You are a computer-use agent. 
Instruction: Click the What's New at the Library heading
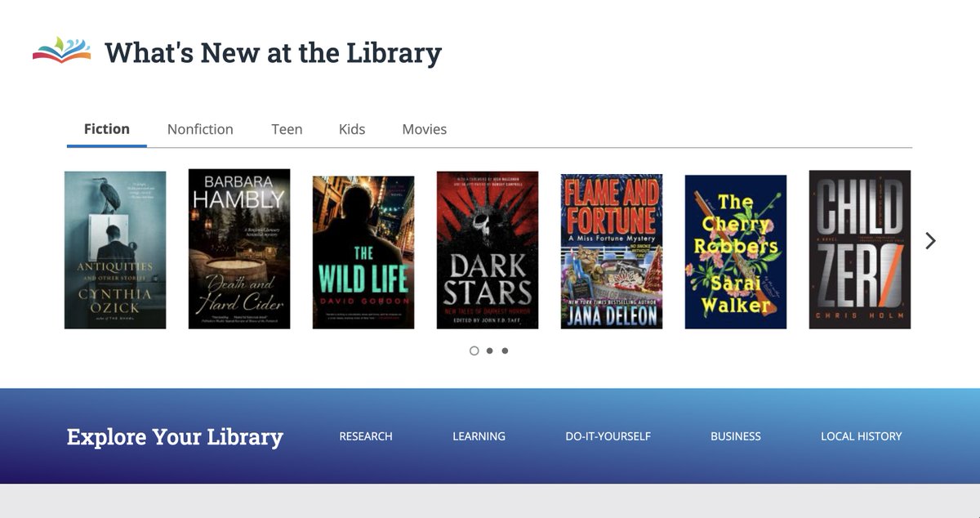point(274,52)
